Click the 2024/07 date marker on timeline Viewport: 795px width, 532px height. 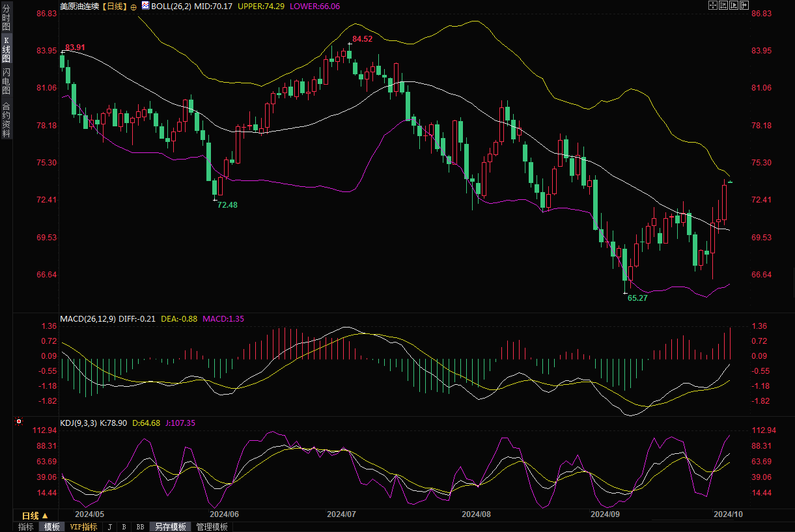click(x=340, y=514)
